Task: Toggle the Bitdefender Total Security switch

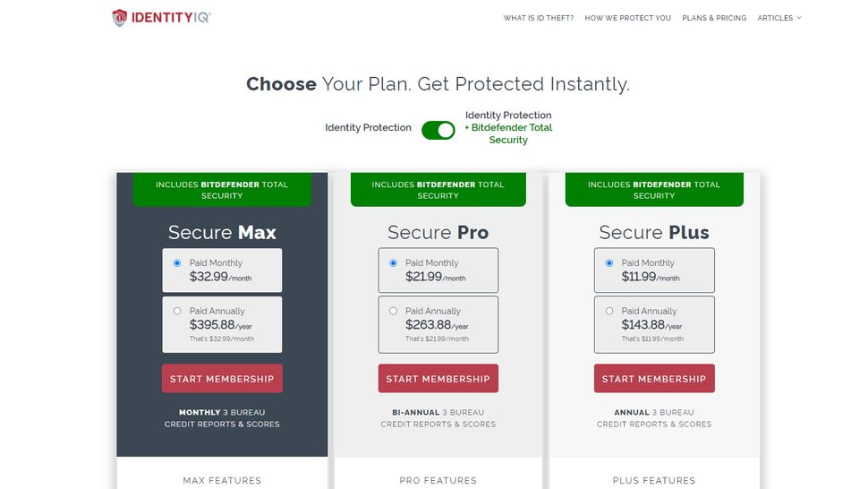Action: point(438,130)
